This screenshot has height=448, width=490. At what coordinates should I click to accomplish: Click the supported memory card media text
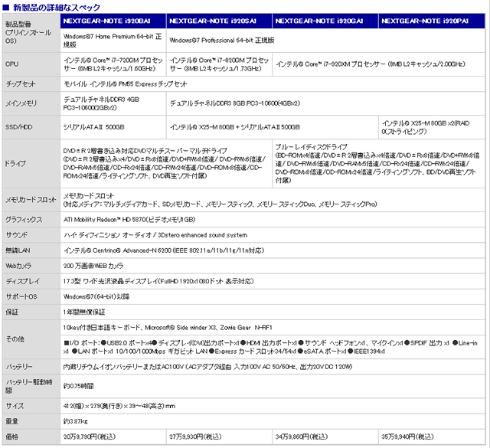point(220,204)
